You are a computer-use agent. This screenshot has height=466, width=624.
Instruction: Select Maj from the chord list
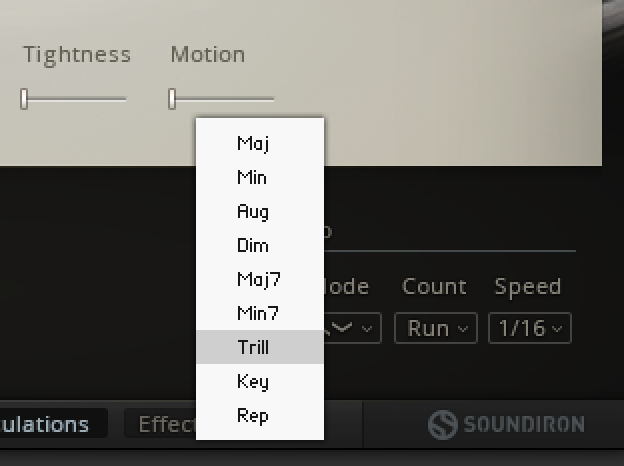click(x=253, y=143)
